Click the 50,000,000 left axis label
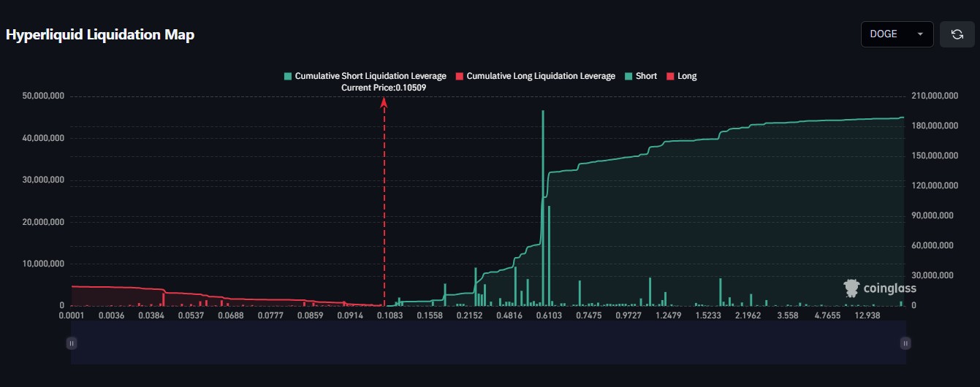Screen dimensions: 980x387 [x=44, y=96]
